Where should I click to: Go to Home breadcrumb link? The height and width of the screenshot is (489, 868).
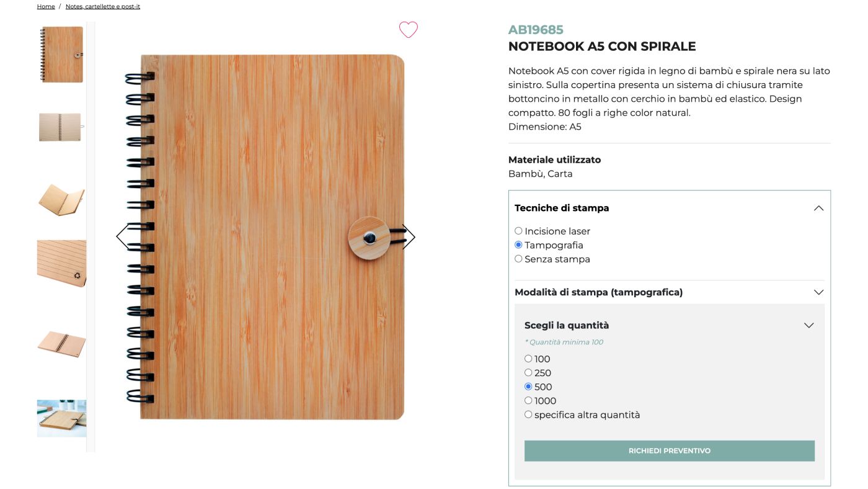pyautogui.click(x=46, y=6)
